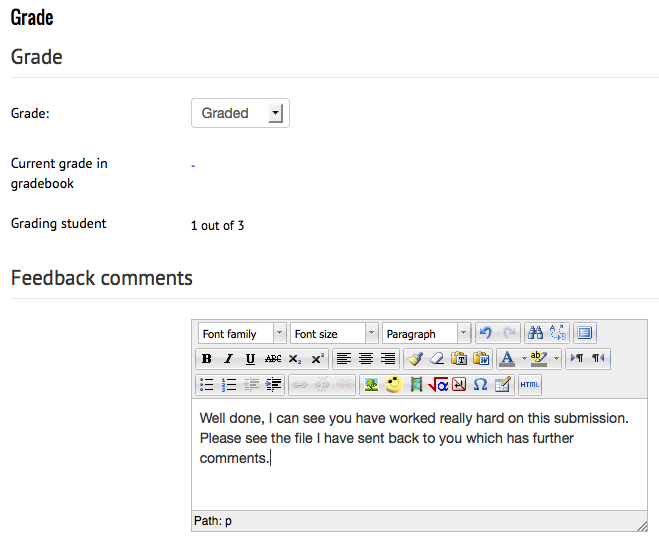
Task: Insert an unordered bullet list
Action: click(206, 384)
